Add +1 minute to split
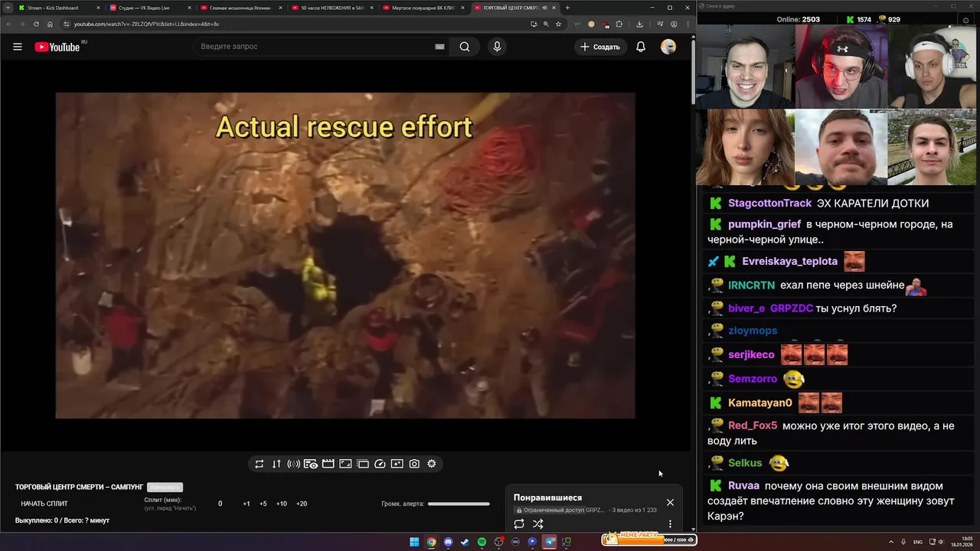The height and width of the screenshot is (551, 980). (247, 504)
